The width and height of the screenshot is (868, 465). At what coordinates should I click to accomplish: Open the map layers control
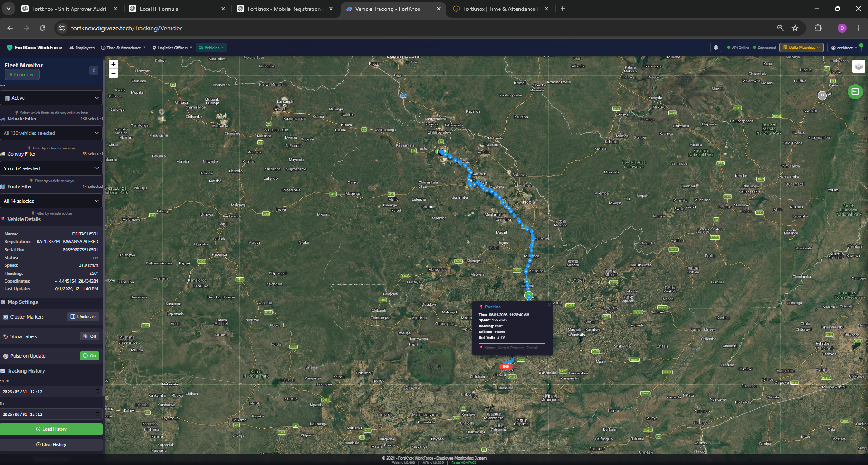point(858,67)
